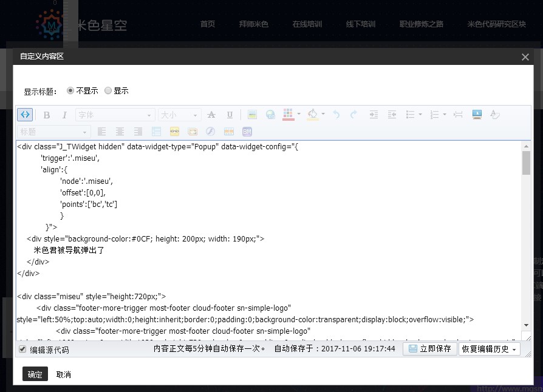Open the 大小 font size dropdown
This screenshot has width=543, height=392.
(179, 115)
